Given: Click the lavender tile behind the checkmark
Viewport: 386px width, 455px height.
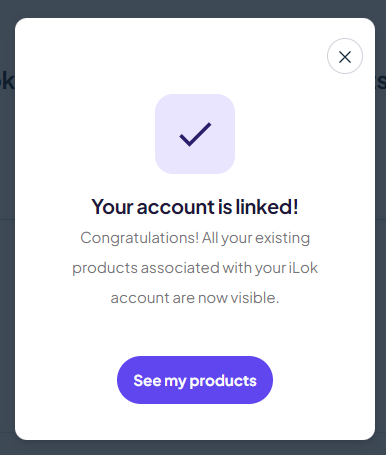Looking at the screenshot, I should pyautogui.click(x=195, y=134).
